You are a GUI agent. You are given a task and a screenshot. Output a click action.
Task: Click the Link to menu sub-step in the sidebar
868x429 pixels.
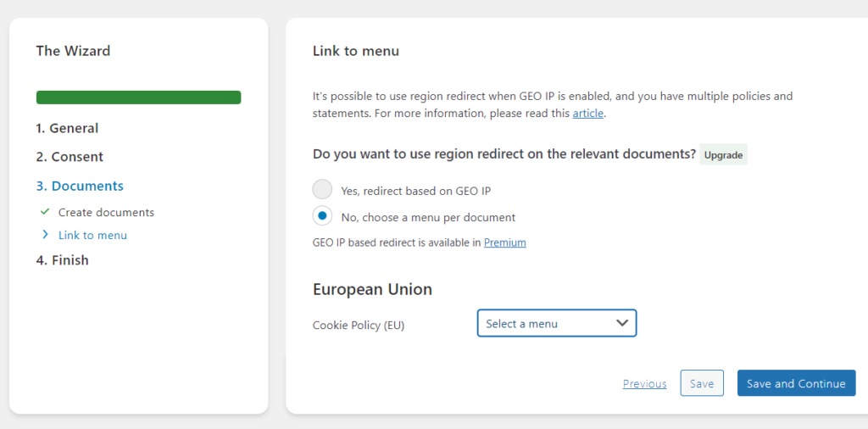pos(92,235)
